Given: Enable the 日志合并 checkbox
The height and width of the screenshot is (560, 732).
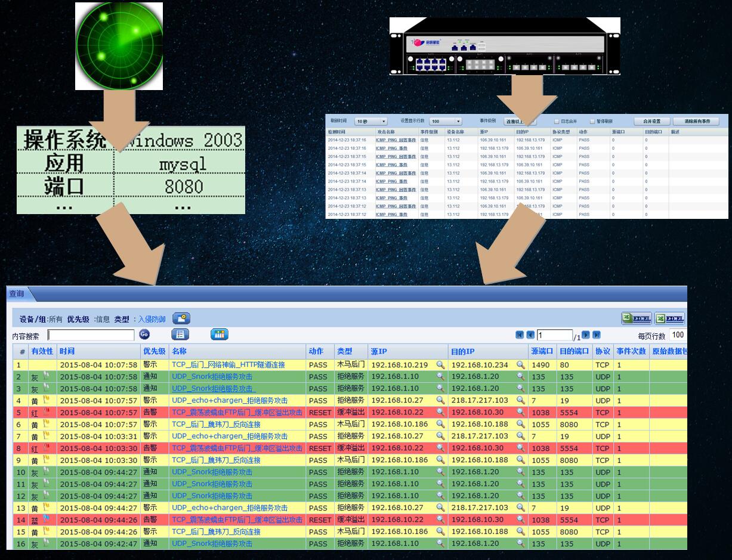Looking at the screenshot, I should [557, 121].
